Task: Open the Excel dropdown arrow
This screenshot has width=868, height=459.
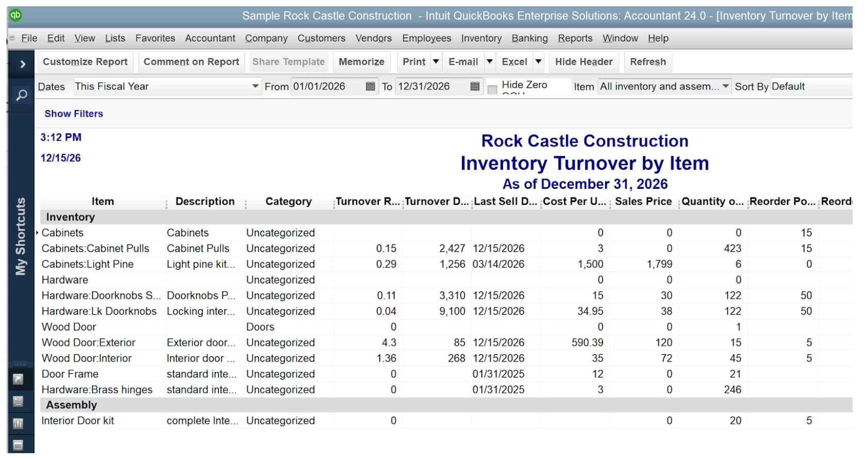Action: [x=538, y=61]
